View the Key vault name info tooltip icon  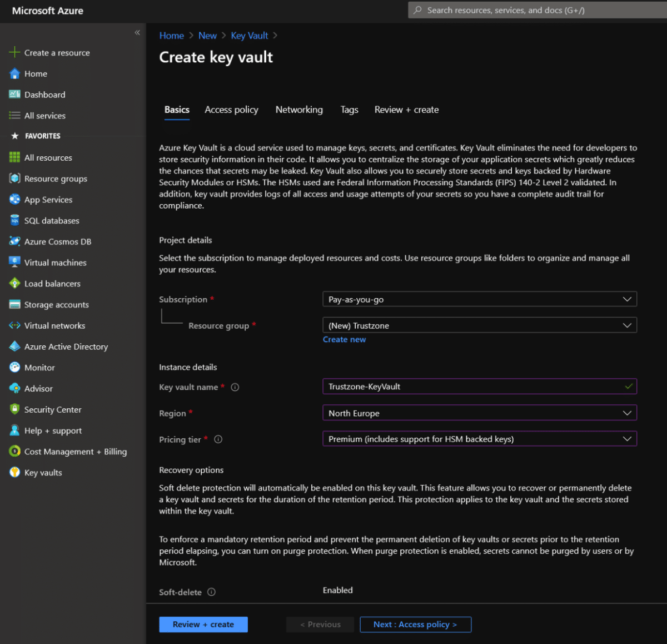[235, 387]
